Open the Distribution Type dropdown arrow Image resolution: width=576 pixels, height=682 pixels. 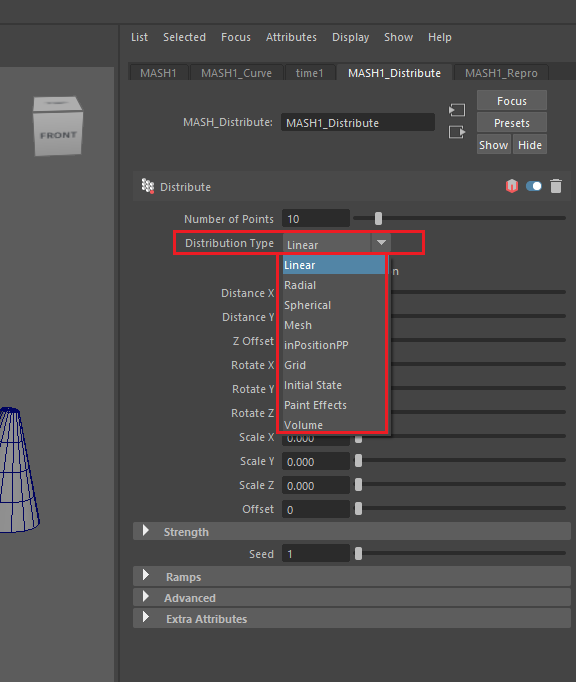[x=381, y=243]
